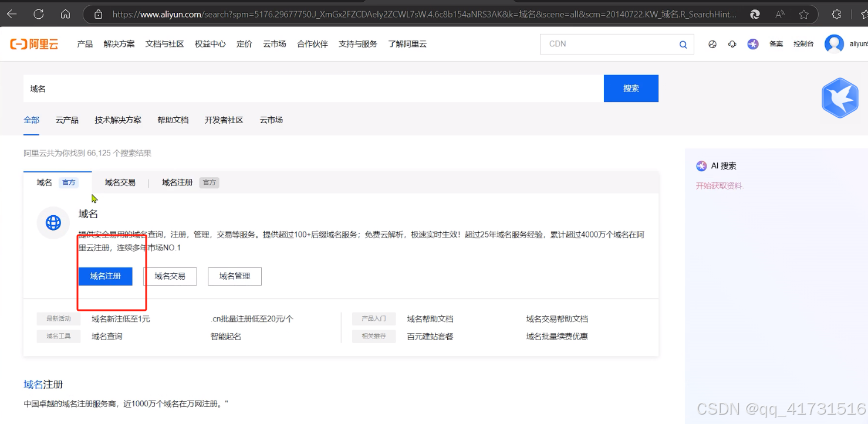Click the Edge logo icon in address bar
Image resolution: width=868 pixels, height=424 pixels.
click(x=755, y=14)
